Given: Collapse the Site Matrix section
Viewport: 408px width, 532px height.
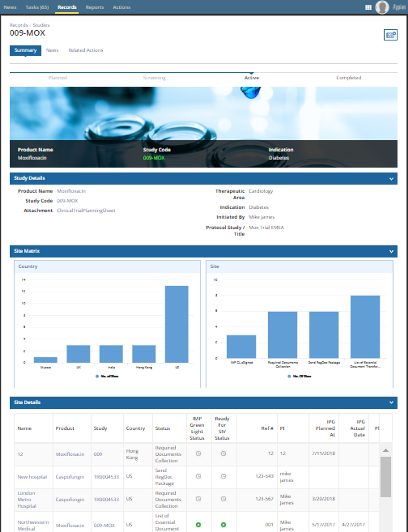Looking at the screenshot, I should point(391,251).
